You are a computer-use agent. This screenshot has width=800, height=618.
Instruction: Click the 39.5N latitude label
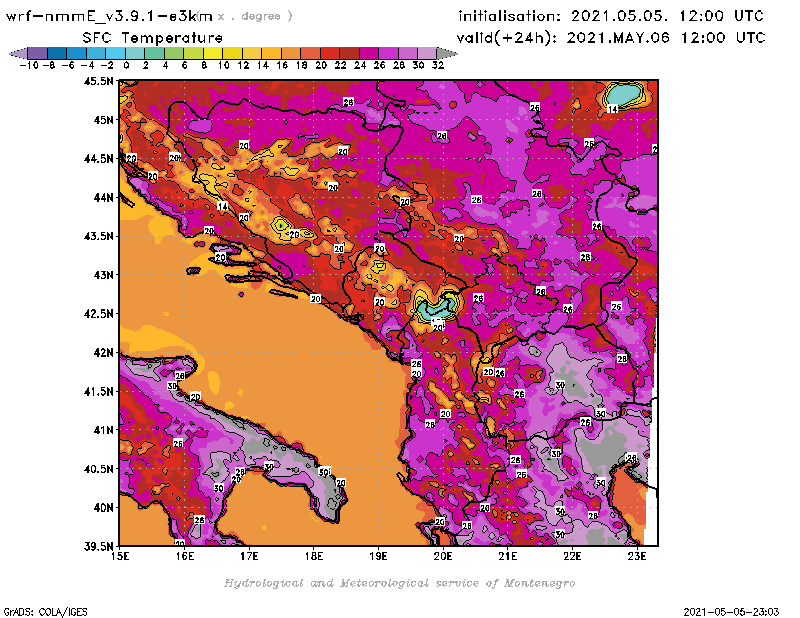point(98,547)
